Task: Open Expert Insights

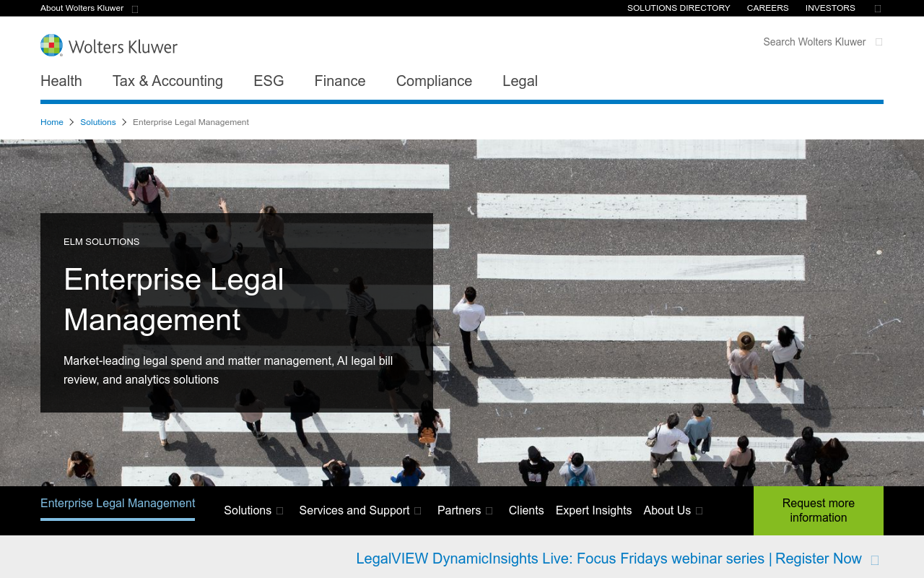Action: point(593,510)
